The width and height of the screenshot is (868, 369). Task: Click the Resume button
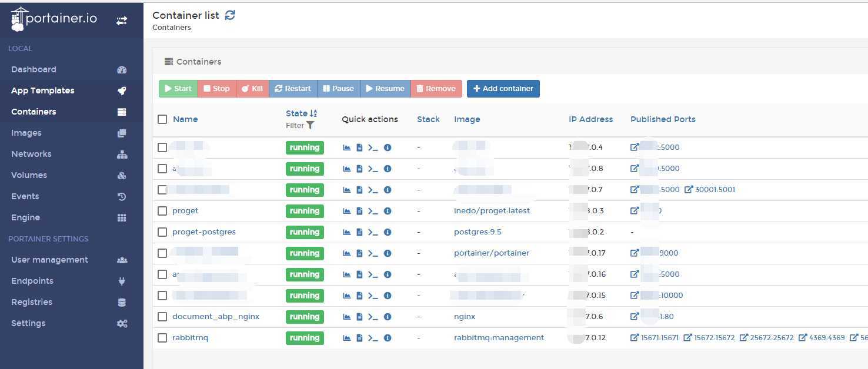385,89
